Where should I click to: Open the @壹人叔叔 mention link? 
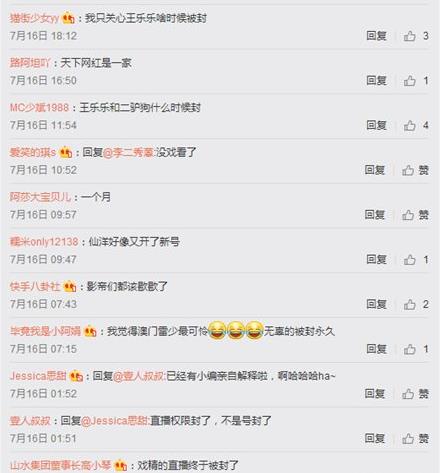139,376
